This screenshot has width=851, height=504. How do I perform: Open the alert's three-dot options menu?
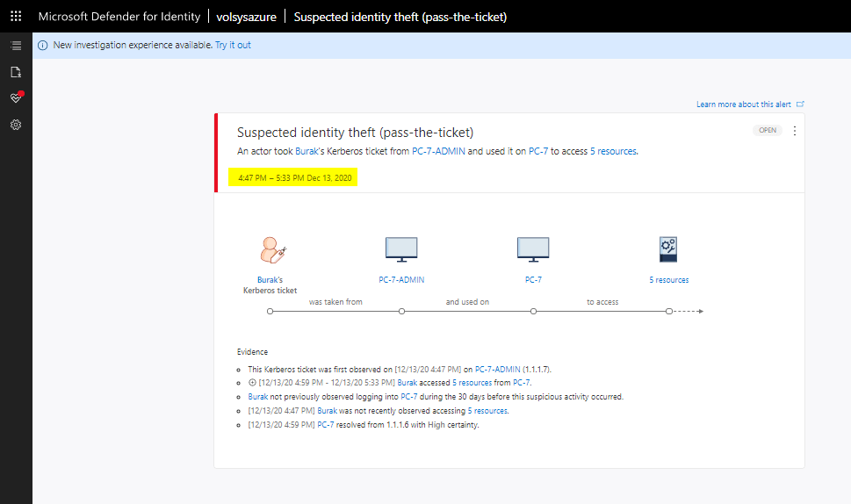tap(795, 131)
